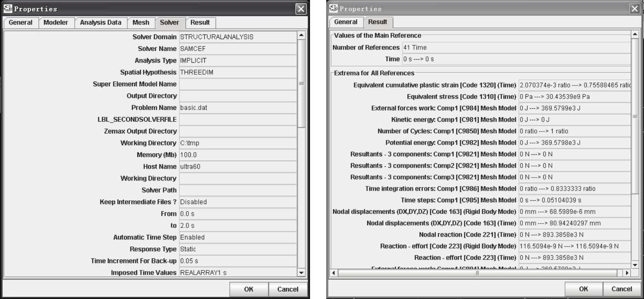Go to General tab in left dialog
Image resolution: width=644 pixels, height=299 pixels.
21,23
